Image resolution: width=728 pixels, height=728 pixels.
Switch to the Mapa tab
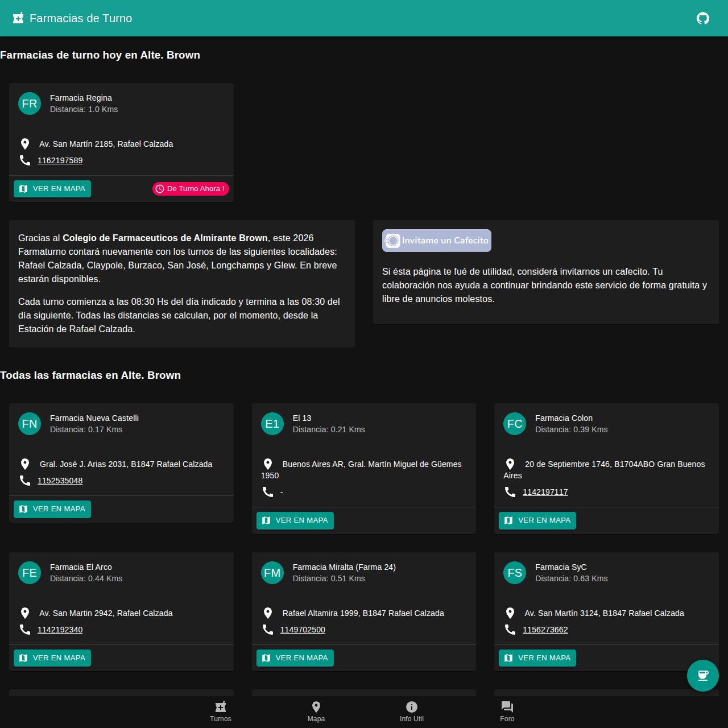316,711
